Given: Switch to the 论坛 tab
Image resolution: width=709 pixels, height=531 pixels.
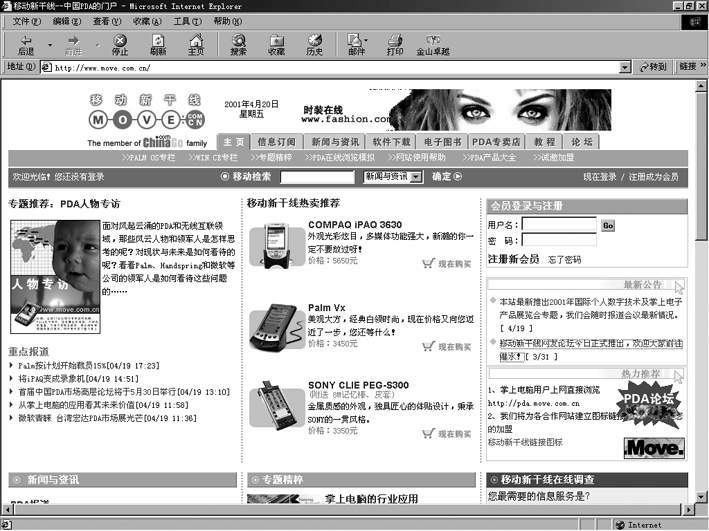Looking at the screenshot, I should [x=581, y=142].
